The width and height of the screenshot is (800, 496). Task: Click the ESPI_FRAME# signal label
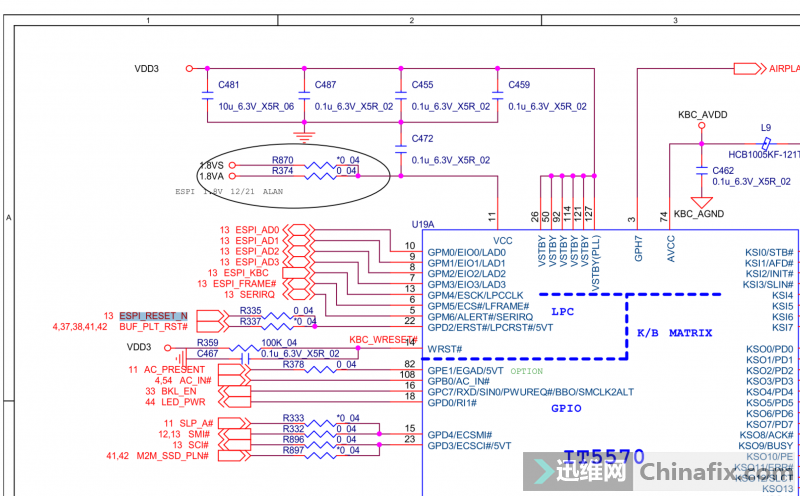click(x=244, y=284)
